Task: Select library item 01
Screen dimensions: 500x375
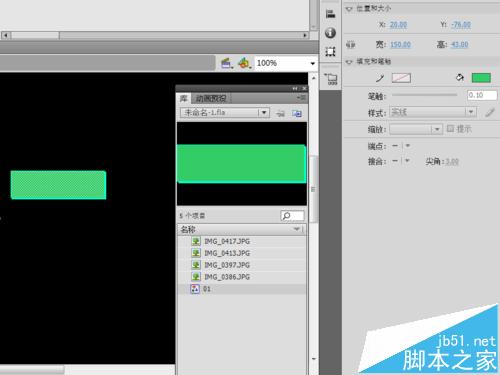Action: pyautogui.click(x=242, y=289)
